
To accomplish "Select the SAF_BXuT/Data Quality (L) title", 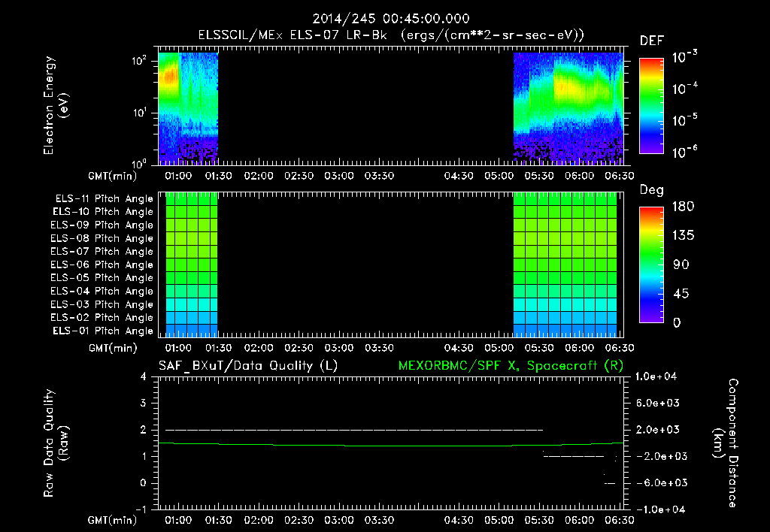I will click(248, 366).
